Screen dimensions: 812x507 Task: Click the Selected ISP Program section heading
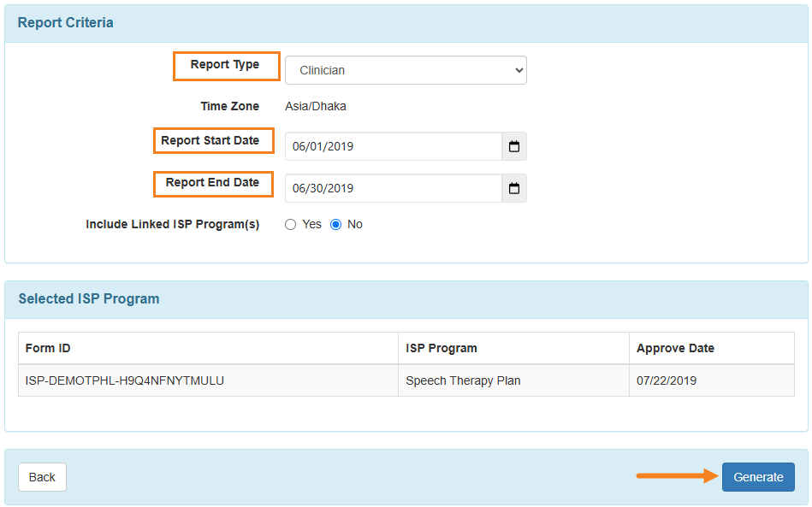[x=89, y=299]
